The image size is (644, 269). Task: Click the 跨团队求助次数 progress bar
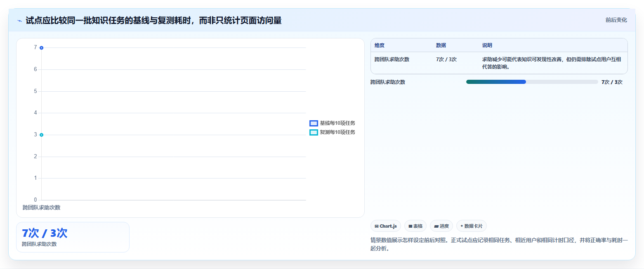click(x=532, y=82)
